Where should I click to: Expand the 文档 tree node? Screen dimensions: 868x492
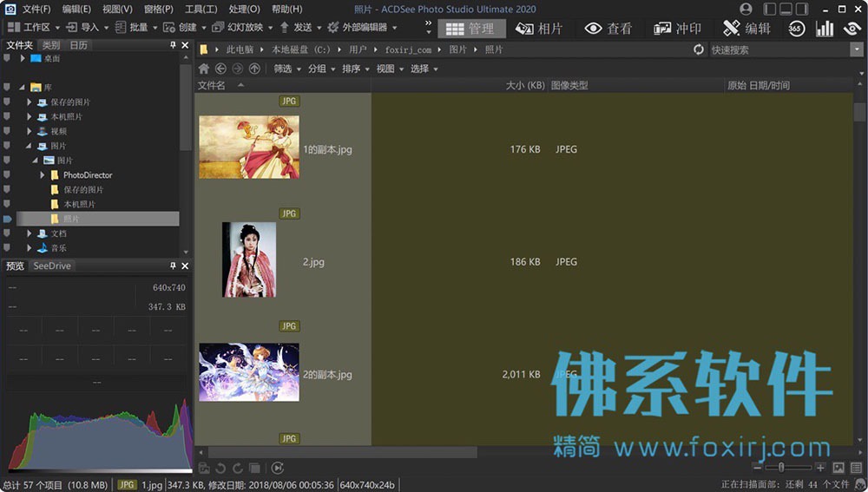pyautogui.click(x=30, y=233)
